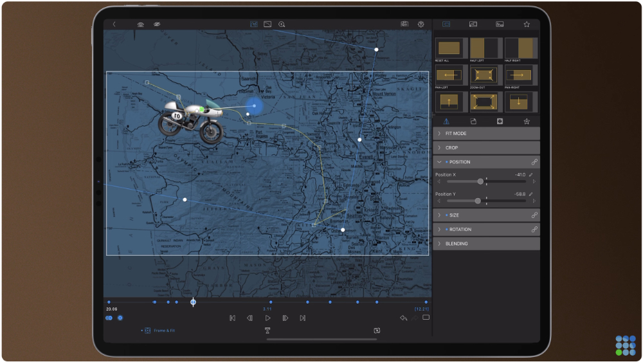Select the square snowflake icon tab

point(500,122)
